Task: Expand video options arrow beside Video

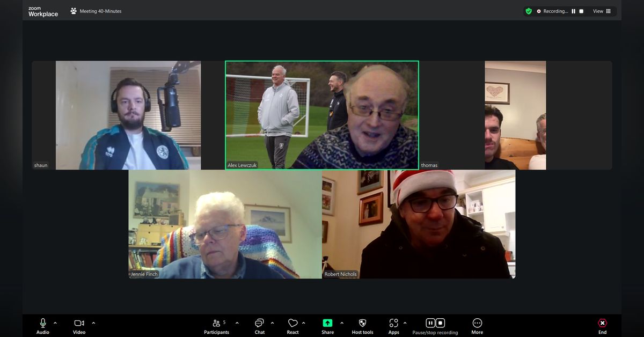Action: (x=93, y=323)
